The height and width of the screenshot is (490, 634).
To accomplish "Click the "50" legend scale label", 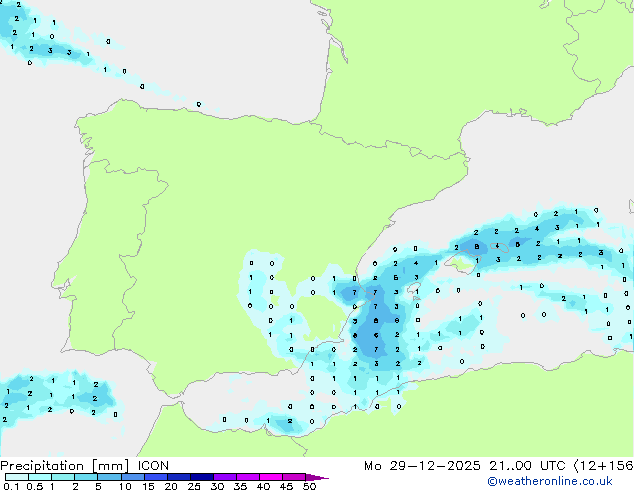I will point(309,486).
